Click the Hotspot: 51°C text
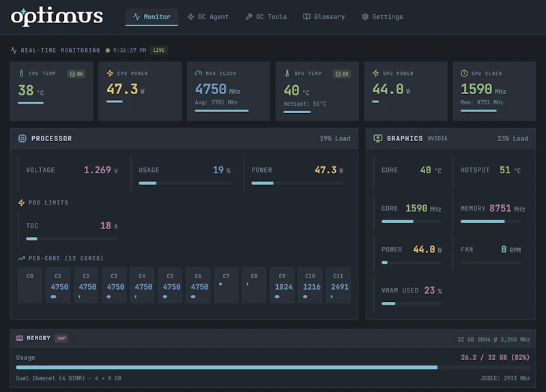 [x=304, y=104]
